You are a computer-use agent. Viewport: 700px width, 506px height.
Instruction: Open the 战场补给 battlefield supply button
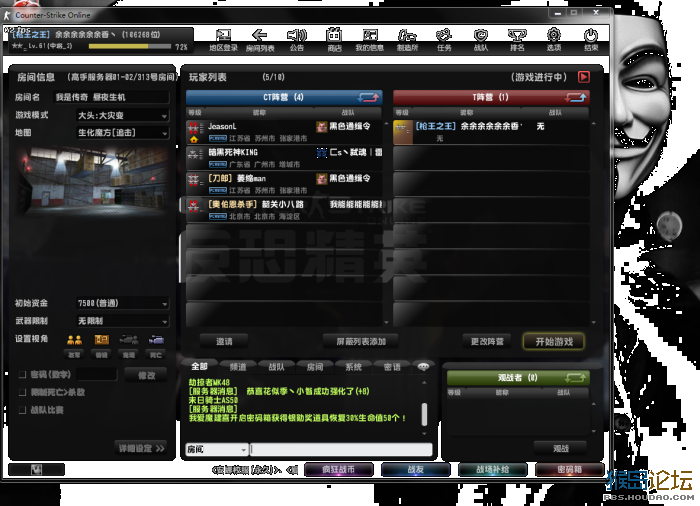tap(492, 469)
